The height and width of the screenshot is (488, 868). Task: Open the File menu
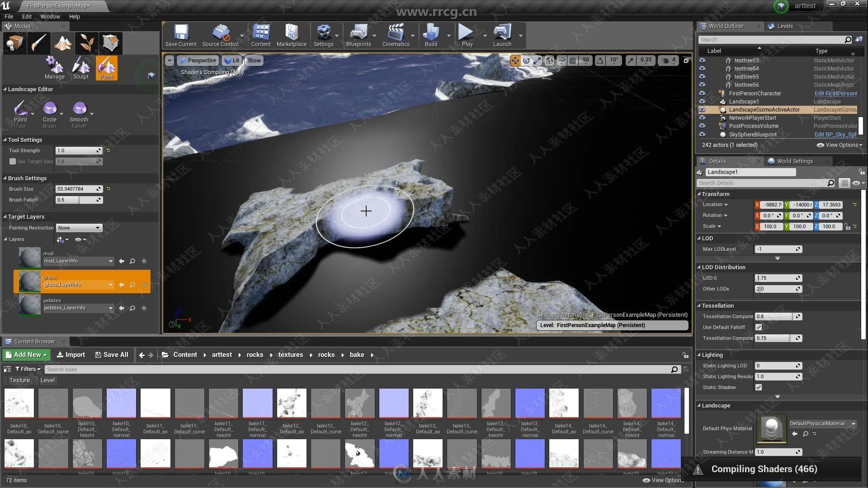(9, 16)
